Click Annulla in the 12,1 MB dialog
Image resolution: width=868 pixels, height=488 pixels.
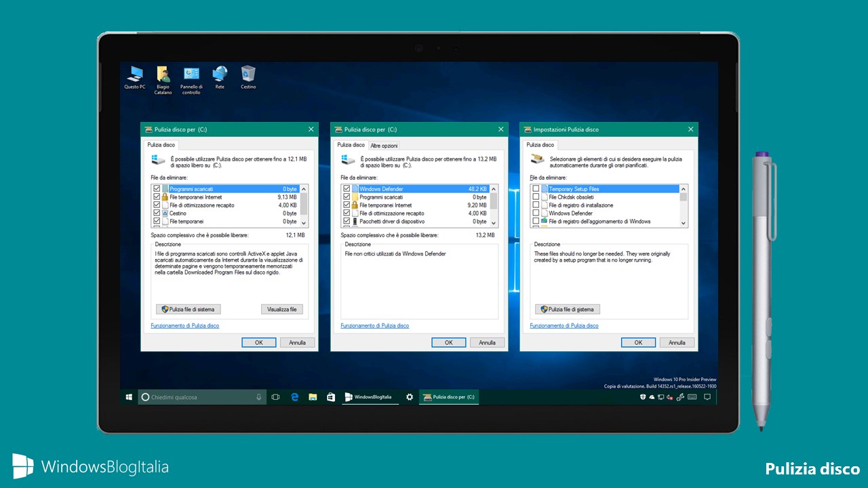pyautogui.click(x=297, y=342)
